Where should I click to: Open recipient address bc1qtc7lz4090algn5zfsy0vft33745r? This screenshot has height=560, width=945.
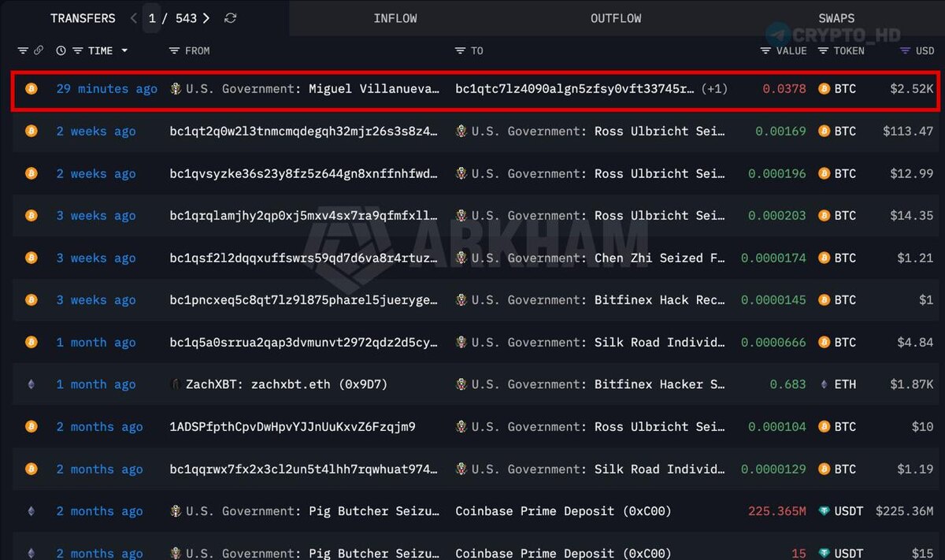tap(575, 89)
